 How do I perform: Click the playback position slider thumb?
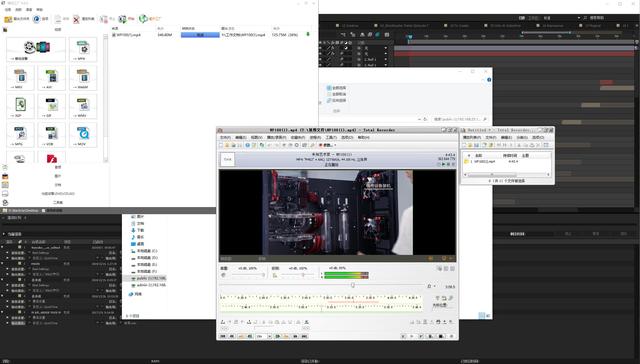(x=353, y=285)
